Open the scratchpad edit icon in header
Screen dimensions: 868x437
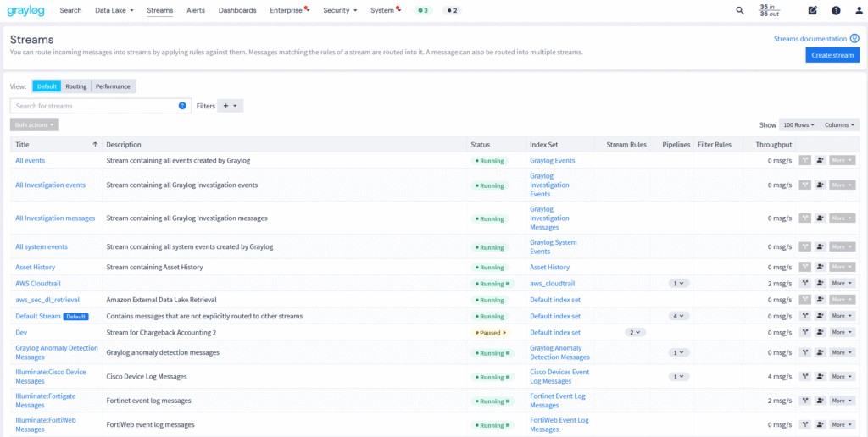click(812, 10)
